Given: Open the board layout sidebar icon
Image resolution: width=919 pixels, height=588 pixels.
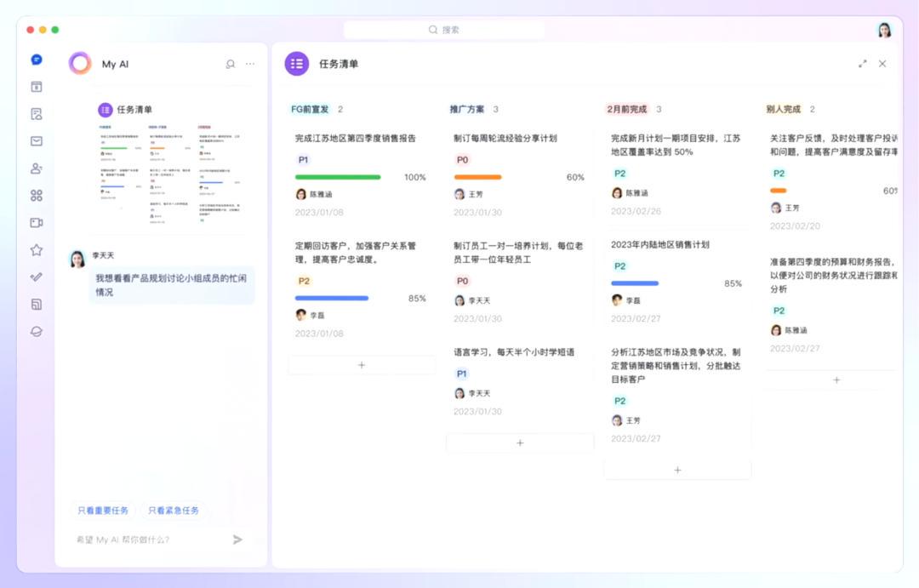Looking at the screenshot, I should coord(37,304).
